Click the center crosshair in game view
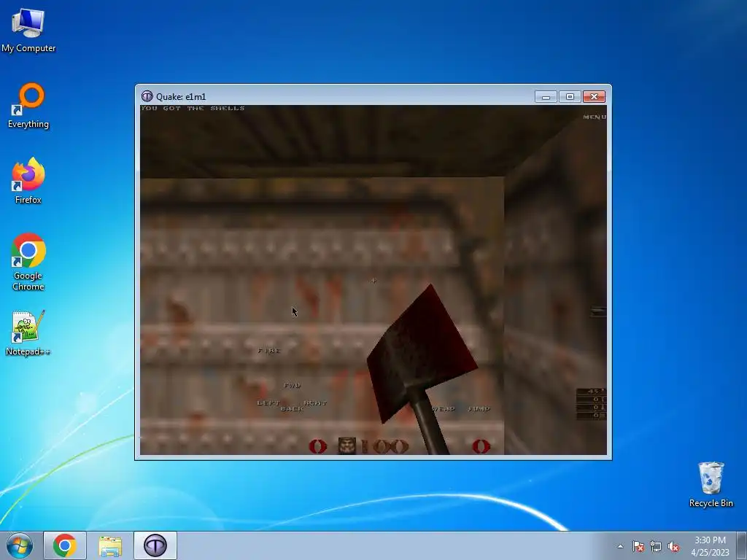This screenshot has height=560, width=747. point(373,281)
